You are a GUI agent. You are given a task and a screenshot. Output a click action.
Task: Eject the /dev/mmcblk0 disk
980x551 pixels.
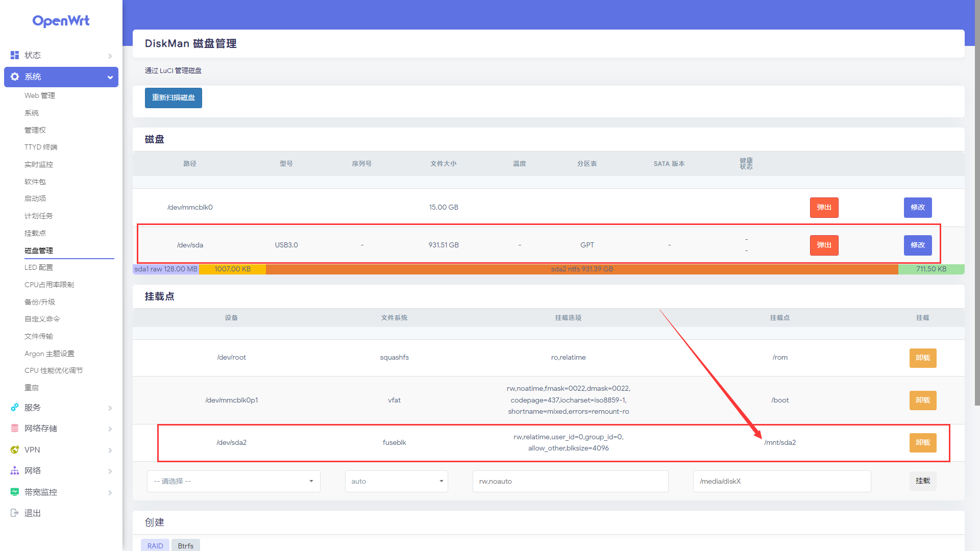824,208
